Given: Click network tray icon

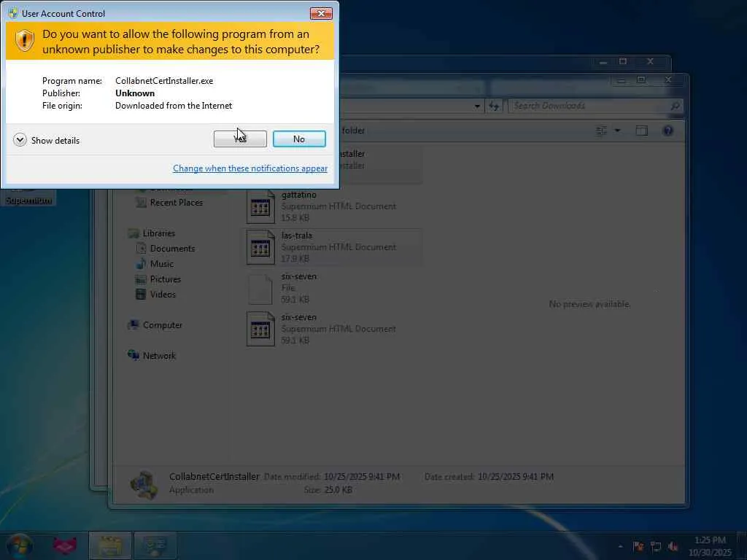Looking at the screenshot, I should coord(656,546).
